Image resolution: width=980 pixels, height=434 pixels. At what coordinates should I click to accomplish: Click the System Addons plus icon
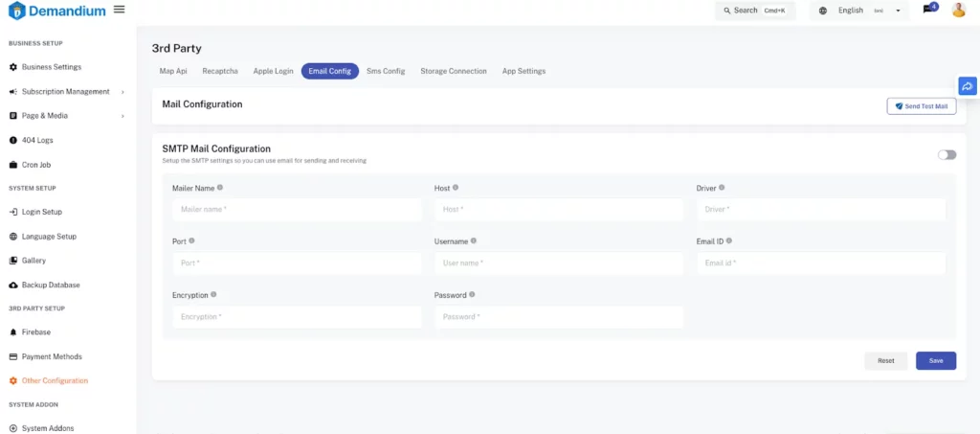pyautogui.click(x=13, y=428)
